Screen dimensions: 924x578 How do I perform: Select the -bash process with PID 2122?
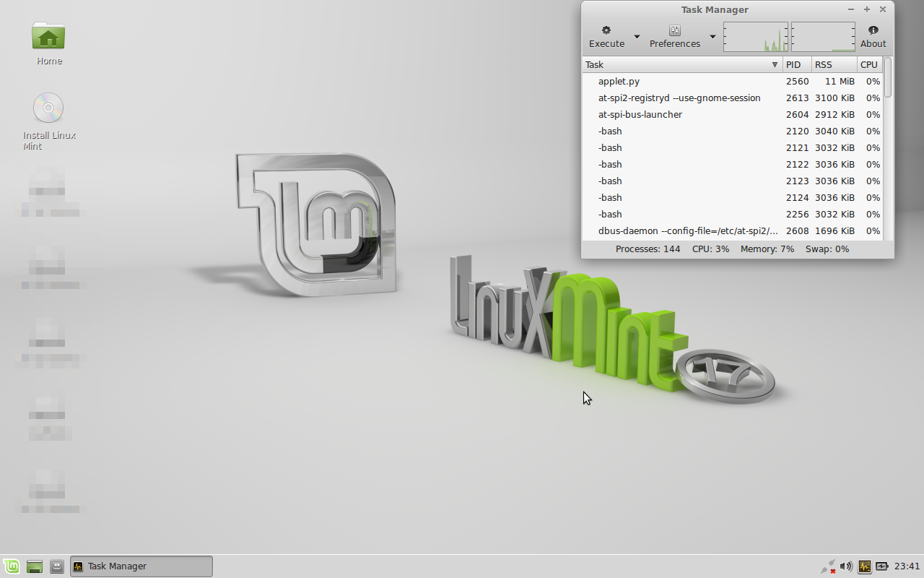pos(733,165)
